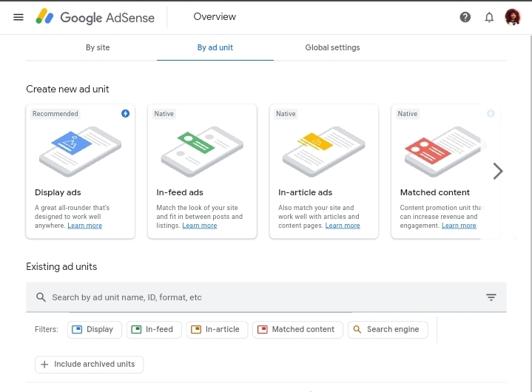Open Learn more link for In-article ads
Viewport: 532px width, 392px height.
pyautogui.click(x=343, y=226)
